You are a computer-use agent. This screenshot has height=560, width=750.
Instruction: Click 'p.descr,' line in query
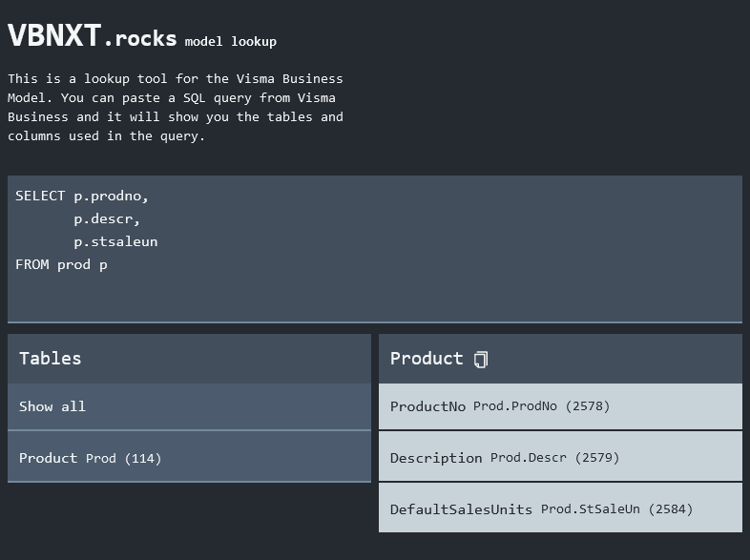[107, 219]
